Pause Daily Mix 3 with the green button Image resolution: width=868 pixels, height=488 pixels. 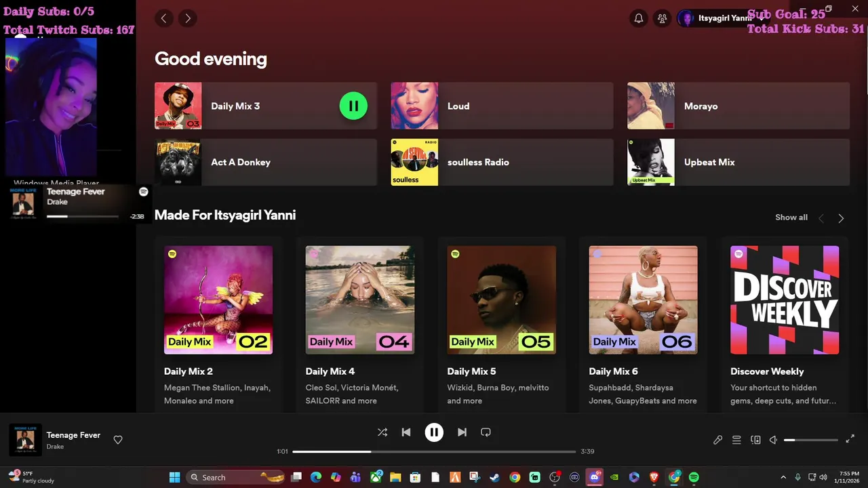click(x=353, y=106)
